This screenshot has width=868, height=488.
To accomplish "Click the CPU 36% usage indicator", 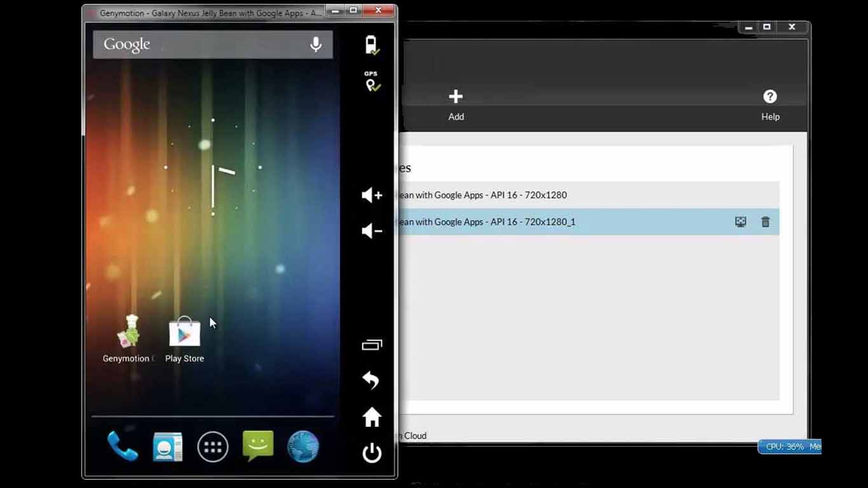I will click(790, 447).
